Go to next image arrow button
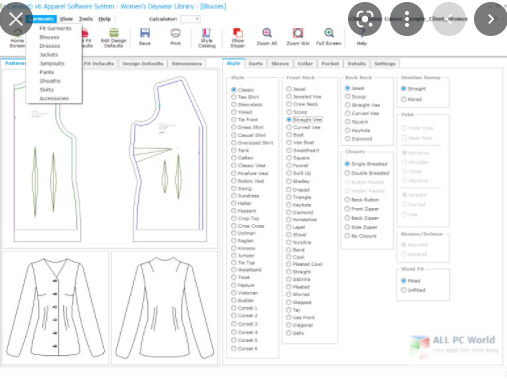 (490, 19)
